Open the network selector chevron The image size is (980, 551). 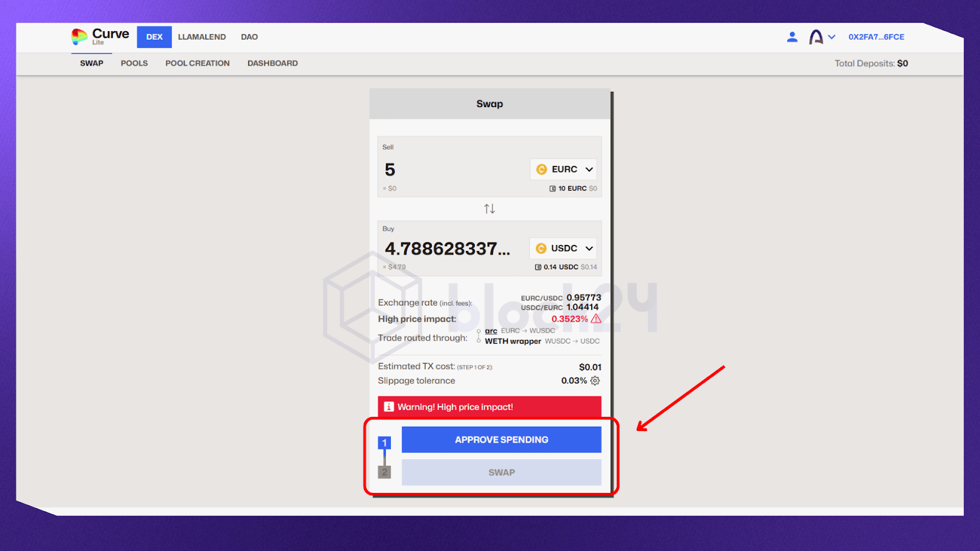[x=832, y=37]
